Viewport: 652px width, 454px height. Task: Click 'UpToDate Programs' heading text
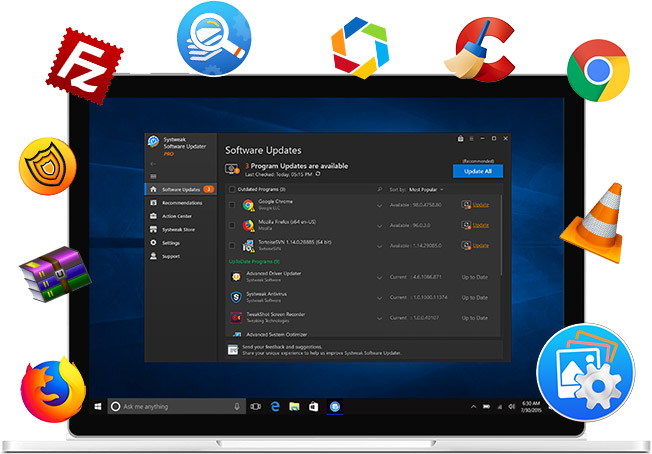(254, 262)
